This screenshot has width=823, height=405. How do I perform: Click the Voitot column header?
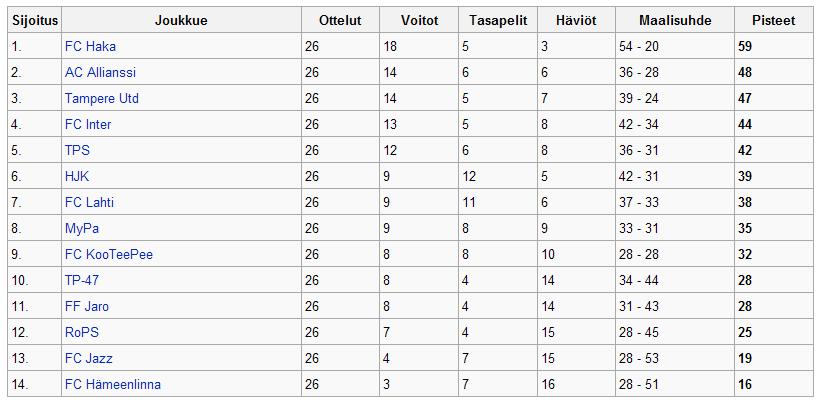click(x=419, y=20)
